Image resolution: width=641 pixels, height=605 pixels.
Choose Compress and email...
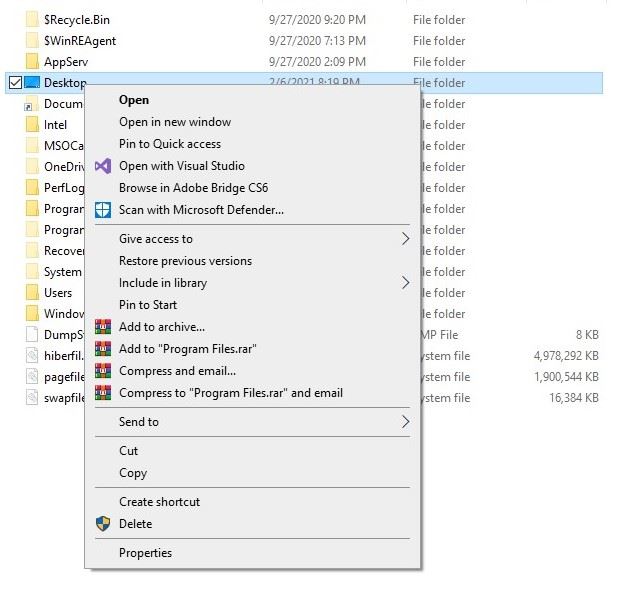[253, 371]
